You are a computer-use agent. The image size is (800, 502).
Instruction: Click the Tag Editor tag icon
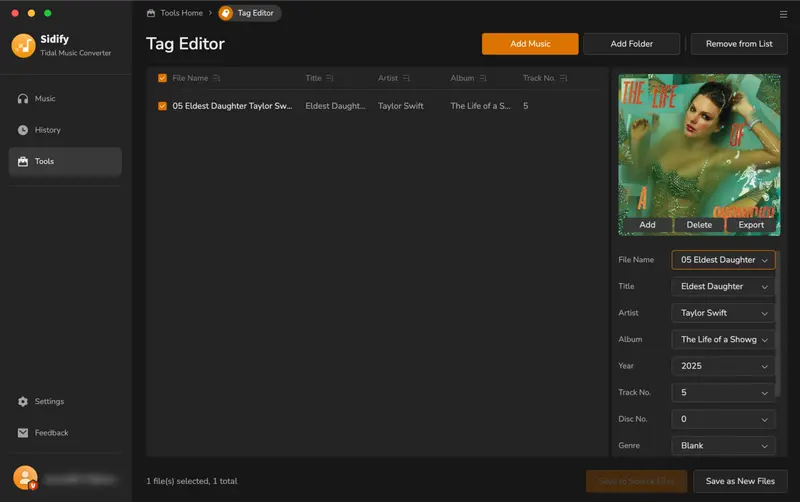226,13
